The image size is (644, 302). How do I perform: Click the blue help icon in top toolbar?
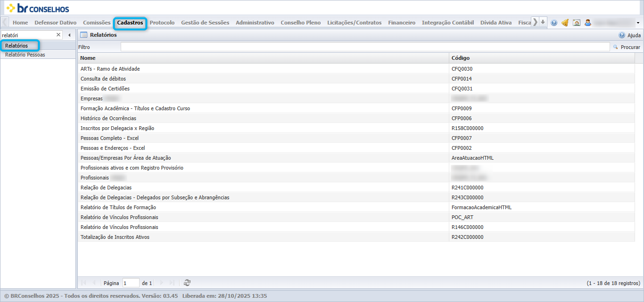(x=554, y=23)
